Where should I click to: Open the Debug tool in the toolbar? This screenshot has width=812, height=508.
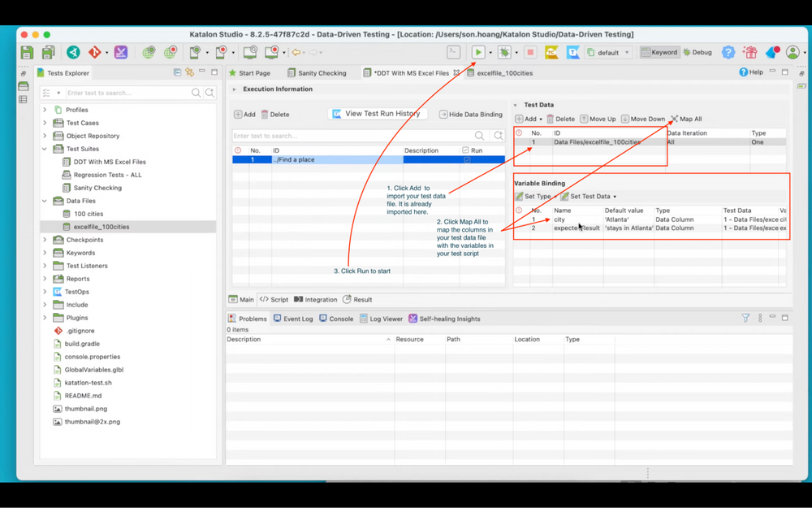[697, 51]
